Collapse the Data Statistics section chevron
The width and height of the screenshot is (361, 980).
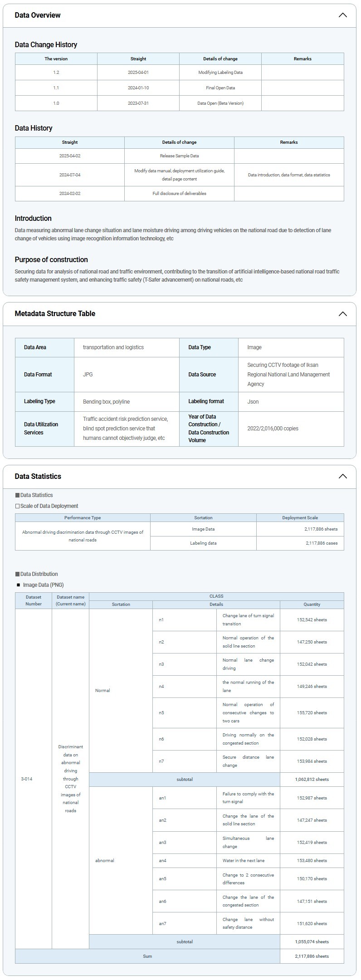coord(342,476)
